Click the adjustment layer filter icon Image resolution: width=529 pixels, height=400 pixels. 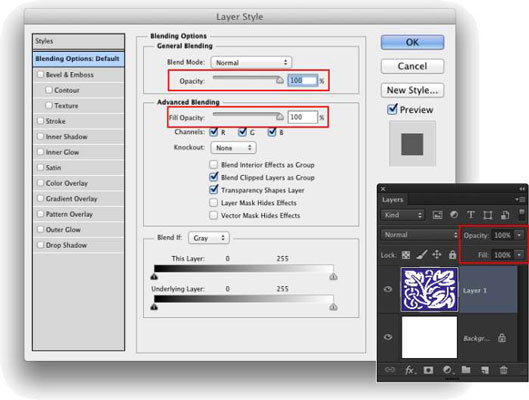point(454,215)
